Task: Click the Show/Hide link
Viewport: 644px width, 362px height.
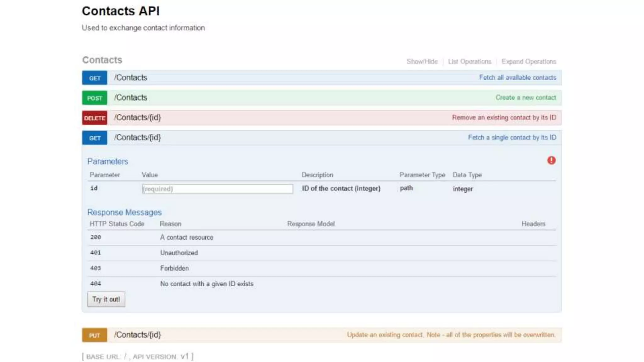Action: (422, 62)
